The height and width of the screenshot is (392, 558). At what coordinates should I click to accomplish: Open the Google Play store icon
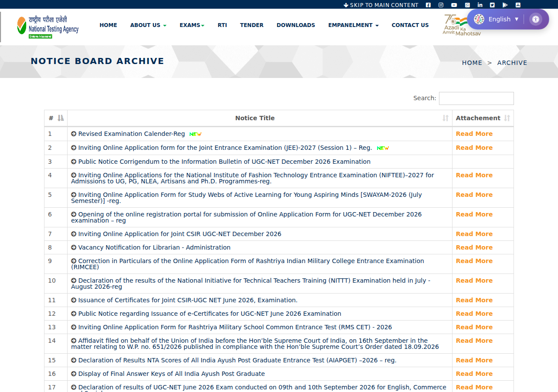tap(505, 5)
